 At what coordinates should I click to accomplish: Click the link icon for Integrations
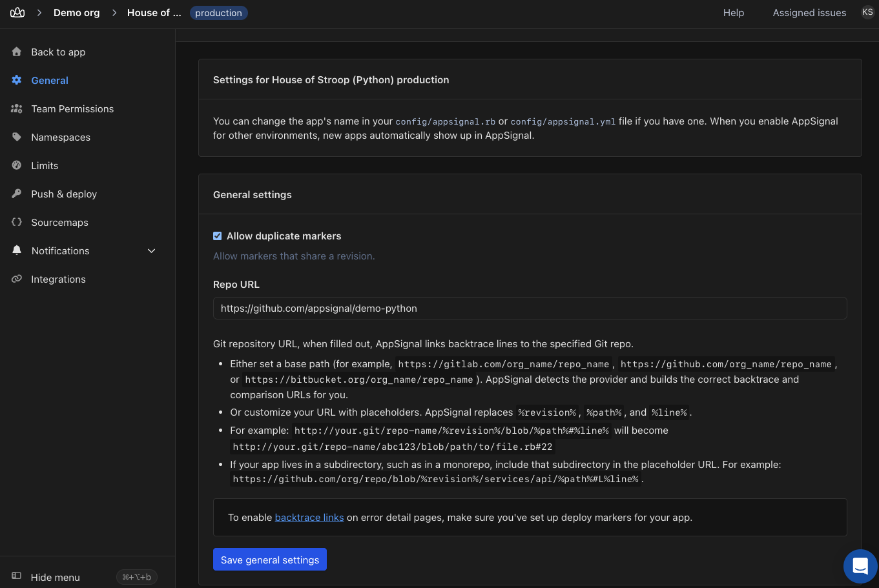pos(17,279)
